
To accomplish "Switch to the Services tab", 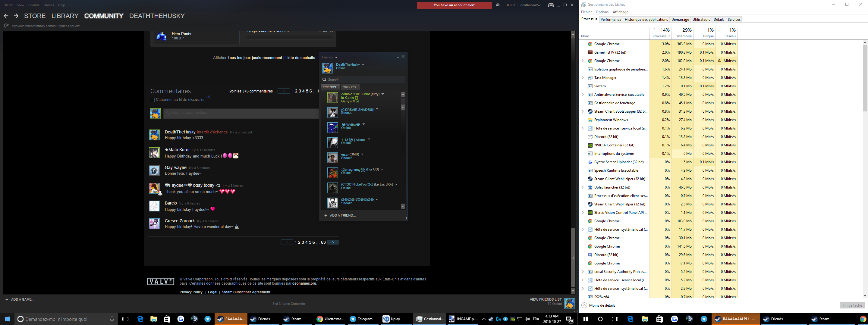I will (x=734, y=20).
